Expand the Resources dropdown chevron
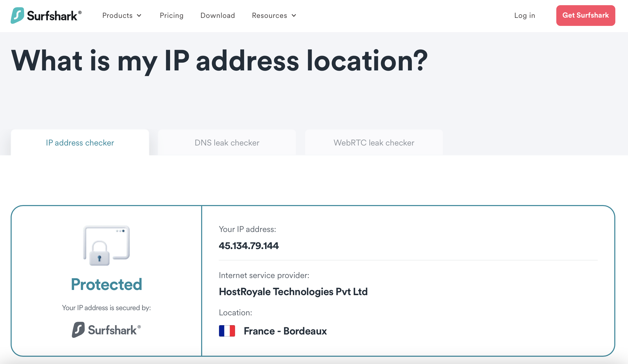 [294, 16]
